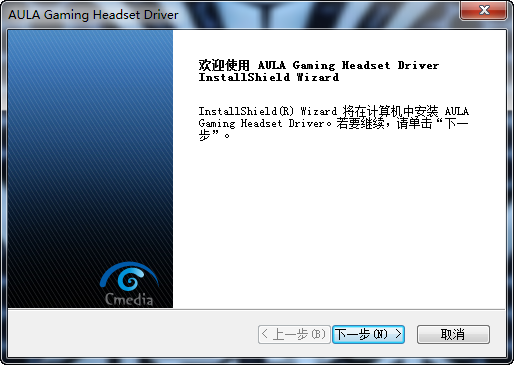Click the 下一步(N) next button

368,334
